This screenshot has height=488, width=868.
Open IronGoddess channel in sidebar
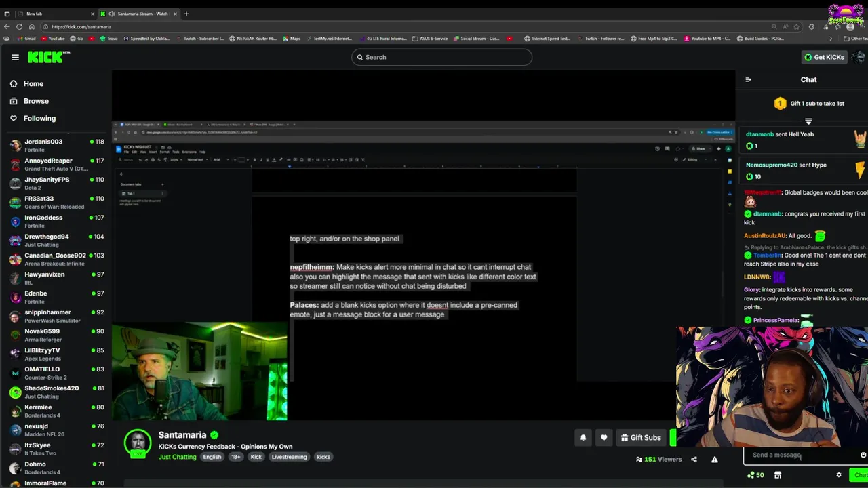[x=56, y=221]
